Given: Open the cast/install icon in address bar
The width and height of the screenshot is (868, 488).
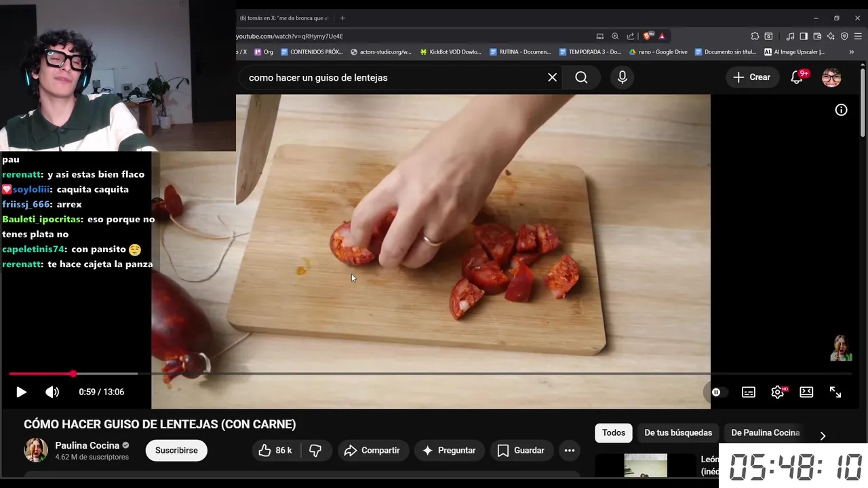Looking at the screenshot, I should pyautogui.click(x=600, y=36).
